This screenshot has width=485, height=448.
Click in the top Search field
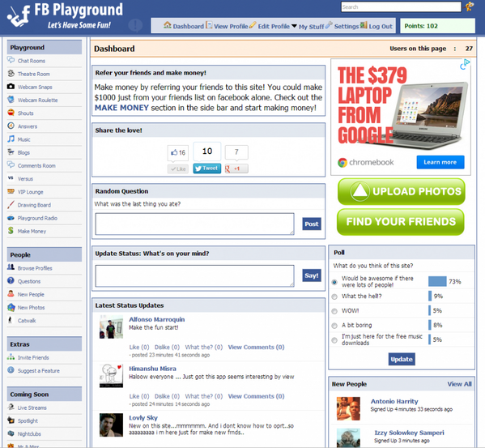401,6
